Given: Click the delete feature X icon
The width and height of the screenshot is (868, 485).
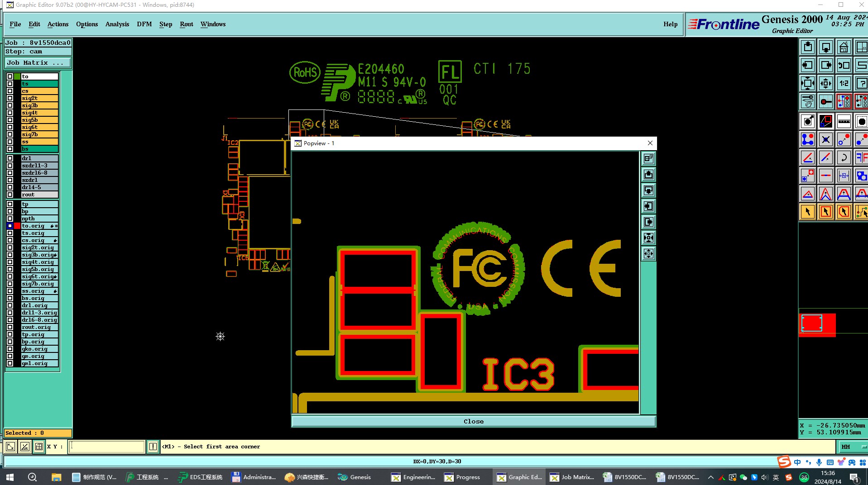Looking at the screenshot, I should (826, 139).
